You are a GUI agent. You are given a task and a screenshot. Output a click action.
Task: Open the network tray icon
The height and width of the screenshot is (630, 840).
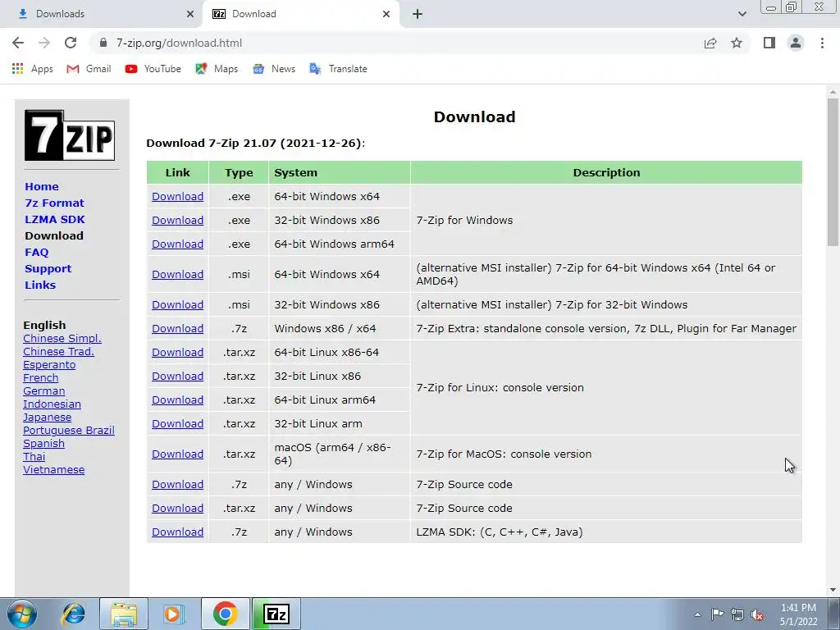click(x=737, y=614)
